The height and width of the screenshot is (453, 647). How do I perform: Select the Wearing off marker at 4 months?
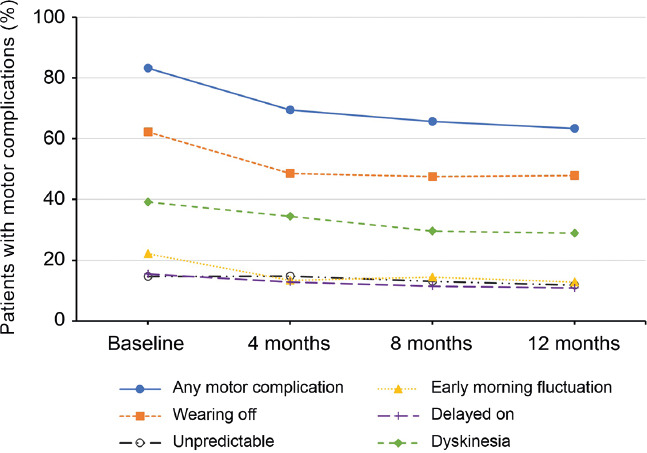click(290, 174)
